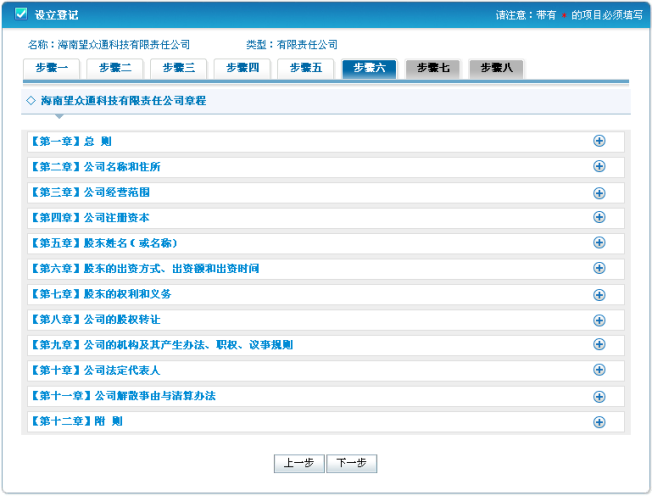Click plus icon for 第三章 公司经营范围
653x497 pixels.
[599, 192]
